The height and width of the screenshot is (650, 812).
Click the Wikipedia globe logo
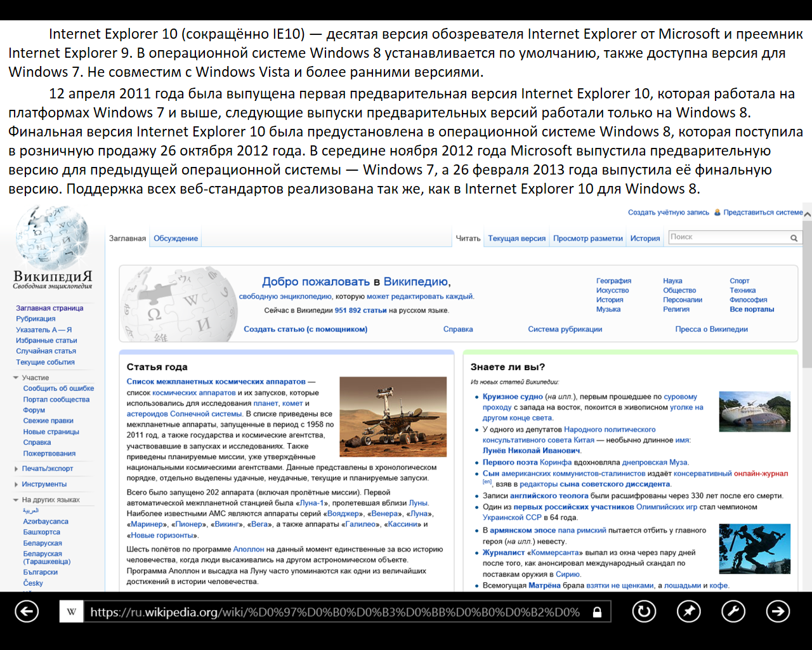click(x=52, y=239)
